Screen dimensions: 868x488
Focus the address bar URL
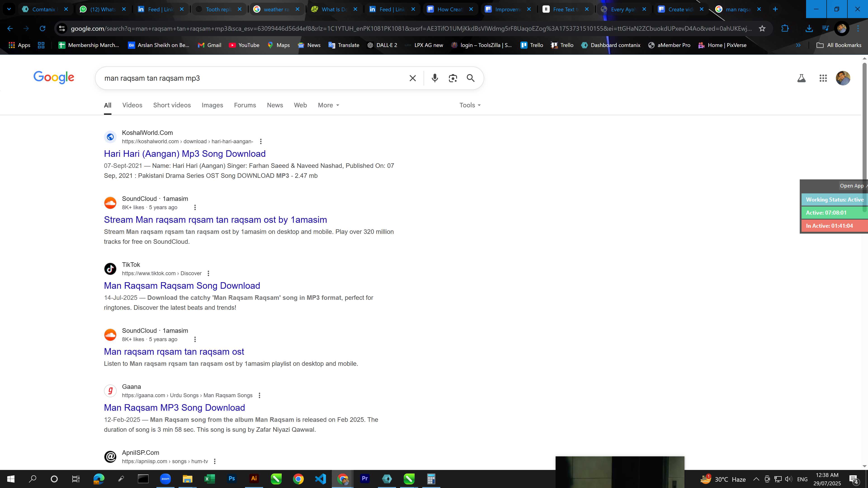coord(411,29)
